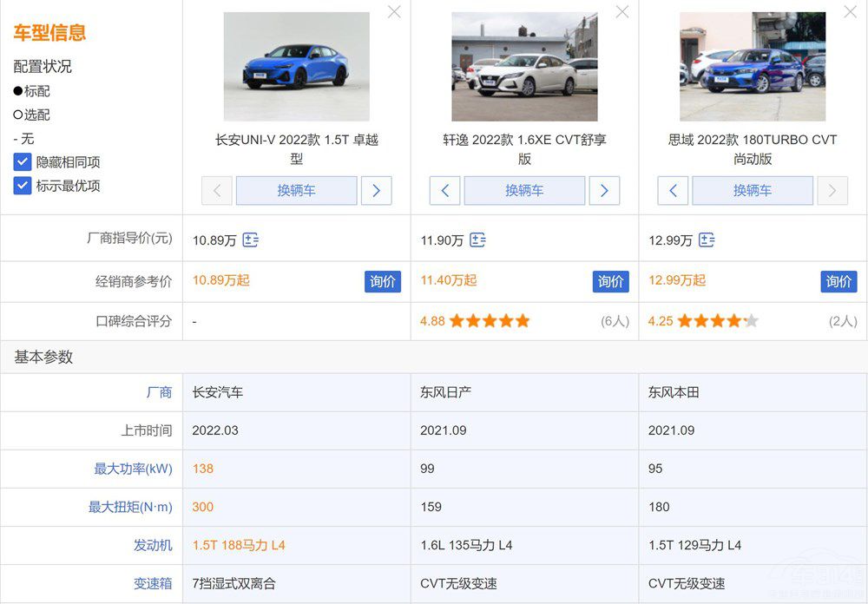Image resolution: width=868 pixels, height=604 pixels.
Task: Move 长安UNI-V column right with arrow
Action: click(x=376, y=191)
